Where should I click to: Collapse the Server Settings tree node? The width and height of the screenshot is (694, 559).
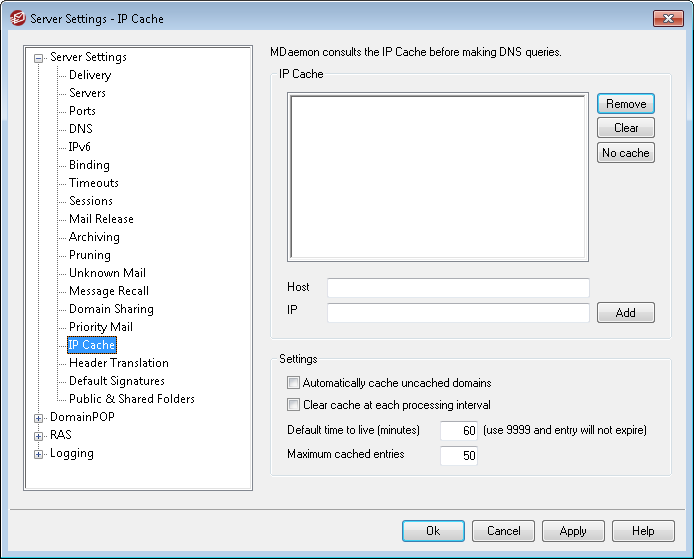click(39, 58)
